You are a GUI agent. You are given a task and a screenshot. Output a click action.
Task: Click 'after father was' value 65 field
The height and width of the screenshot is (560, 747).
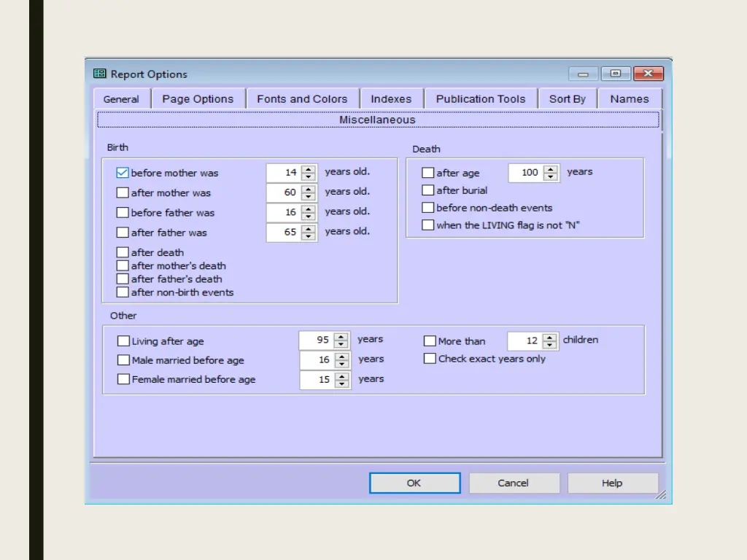click(x=284, y=233)
